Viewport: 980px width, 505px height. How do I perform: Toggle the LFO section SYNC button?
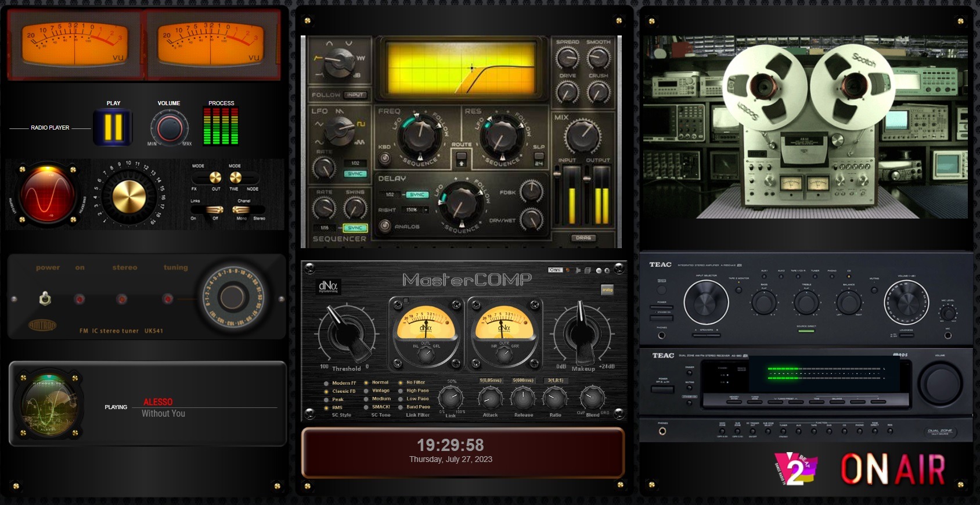pos(355,174)
